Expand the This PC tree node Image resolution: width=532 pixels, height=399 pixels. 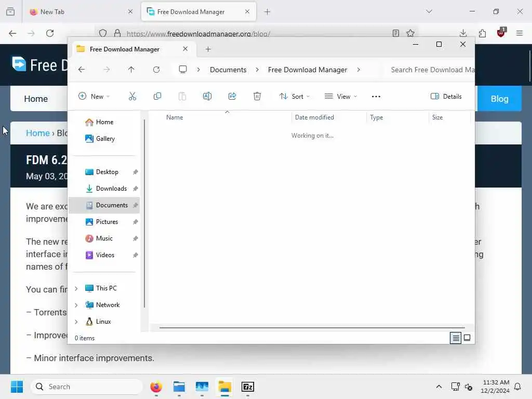click(x=76, y=288)
